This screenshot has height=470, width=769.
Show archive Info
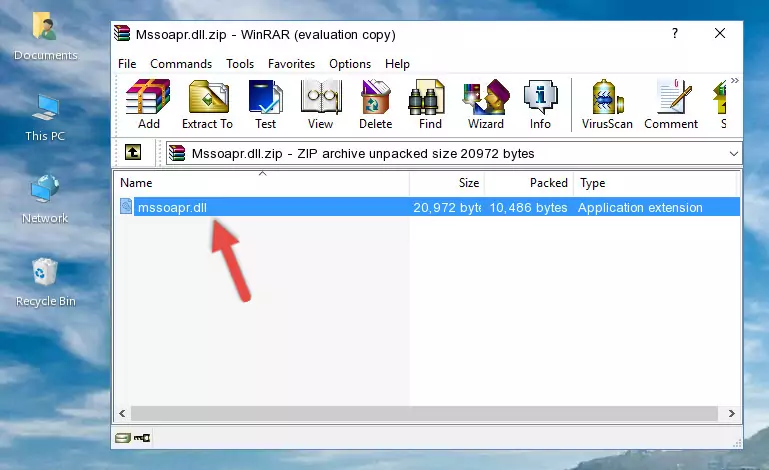click(540, 104)
